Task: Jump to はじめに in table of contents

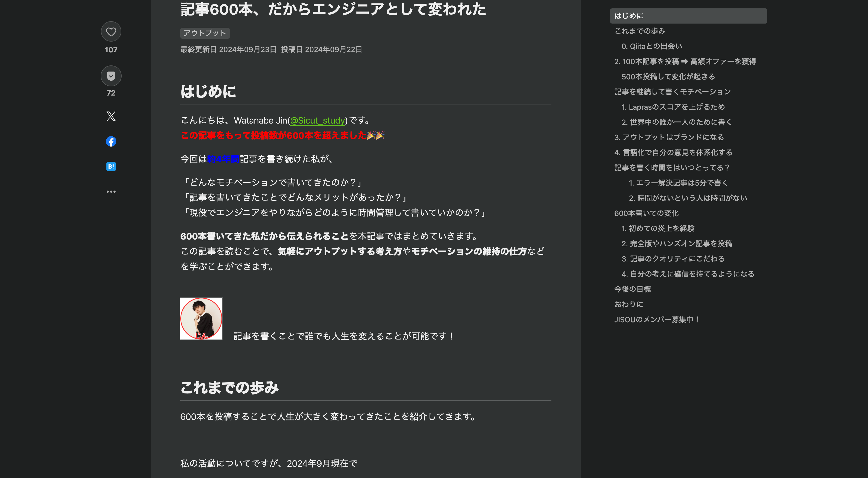Action: (629, 16)
